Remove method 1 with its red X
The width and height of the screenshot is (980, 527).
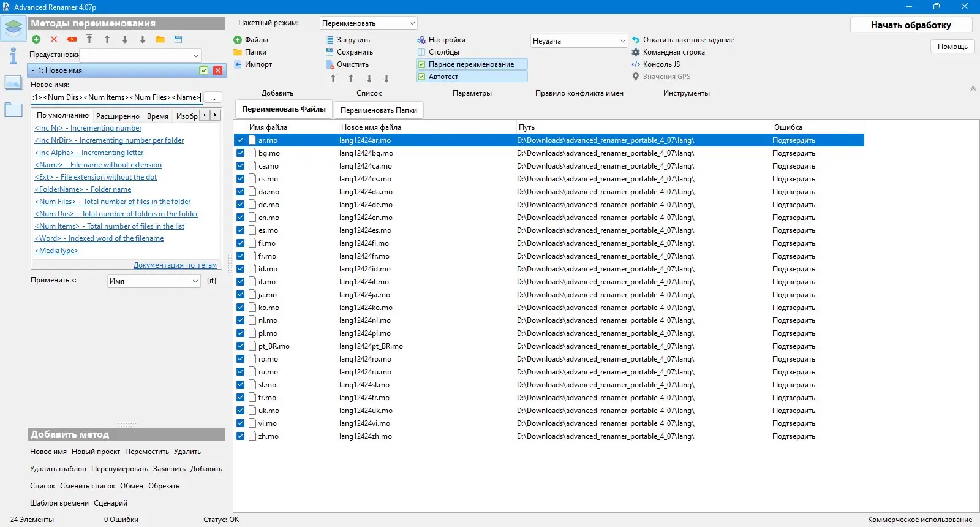click(x=217, y=70)
